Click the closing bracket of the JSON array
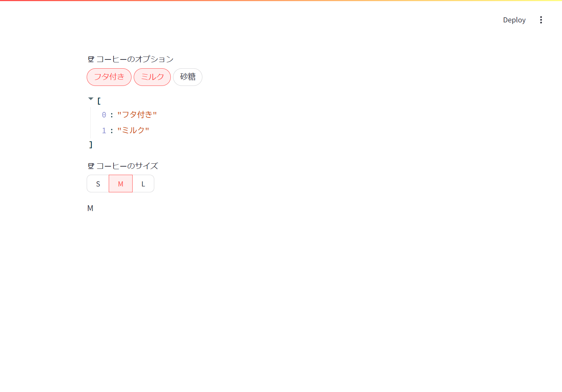Viewport: 562px width, 392px height. point(90,145)
